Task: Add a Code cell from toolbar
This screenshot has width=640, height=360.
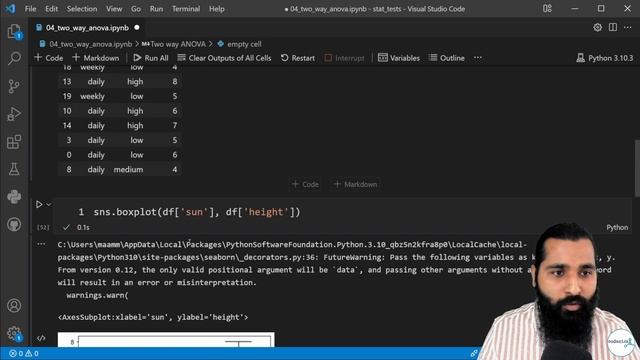Action: (x=49, y=58)
